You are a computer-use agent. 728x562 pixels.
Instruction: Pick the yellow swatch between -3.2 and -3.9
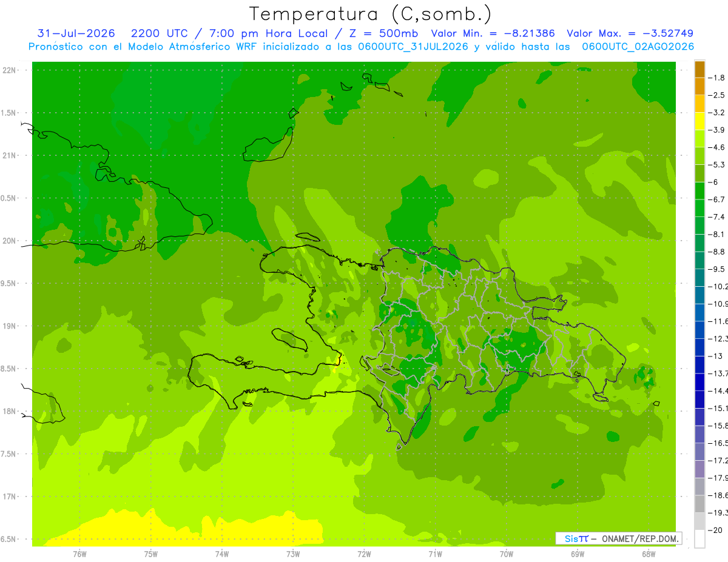[x=699, y=121]
